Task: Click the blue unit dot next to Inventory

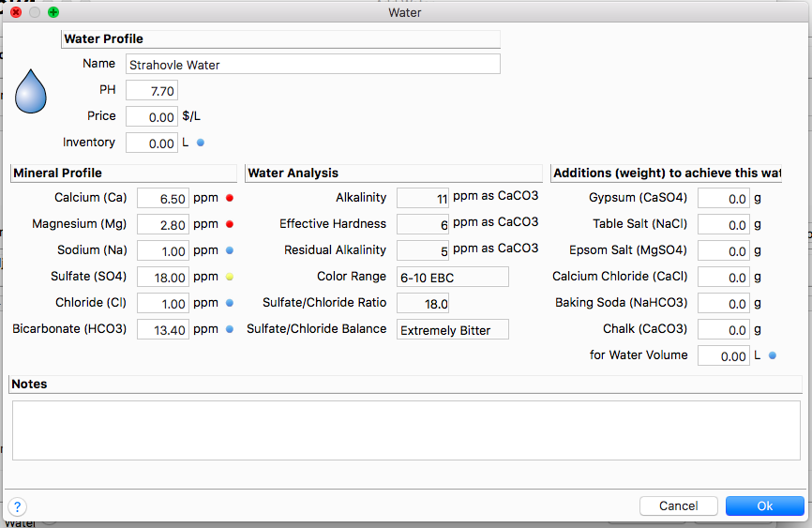Action: pyautogui.click(x=200, y=143)
